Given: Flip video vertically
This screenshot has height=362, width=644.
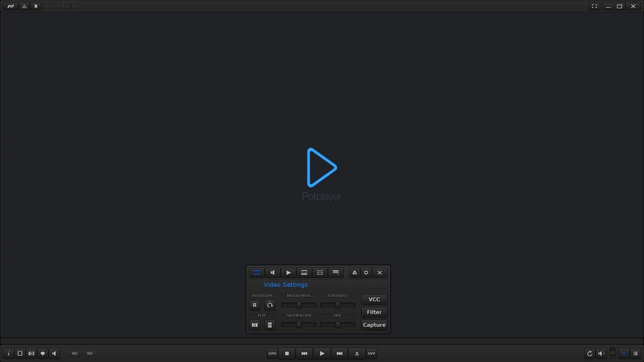Looking at the screenshot, I should point(270,325).
